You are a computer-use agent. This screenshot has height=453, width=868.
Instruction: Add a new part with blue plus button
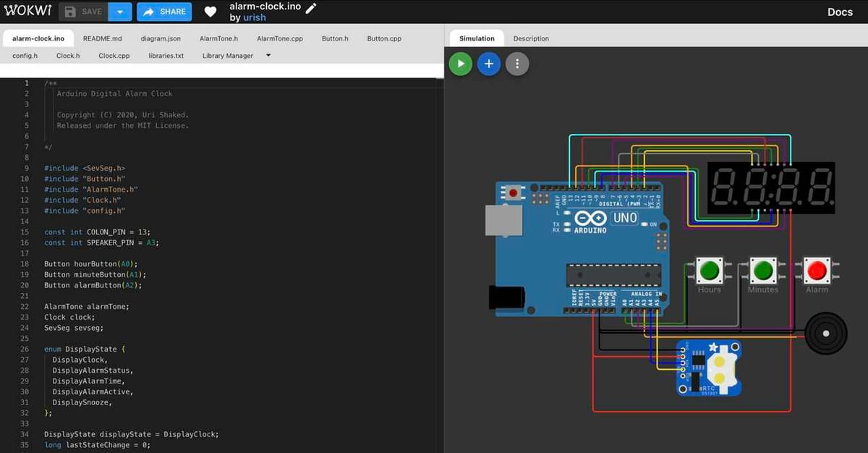click(x=488, y=64)
